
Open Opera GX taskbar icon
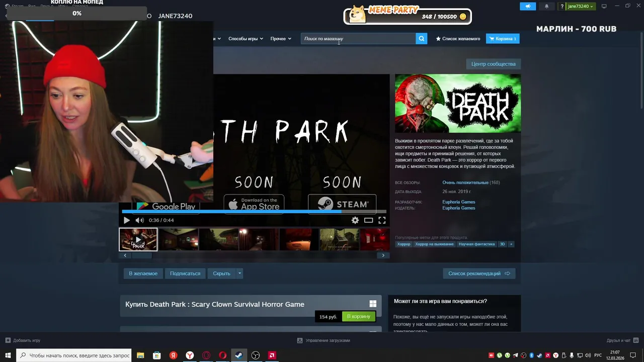pyautogui.click(x=206, y=355)
